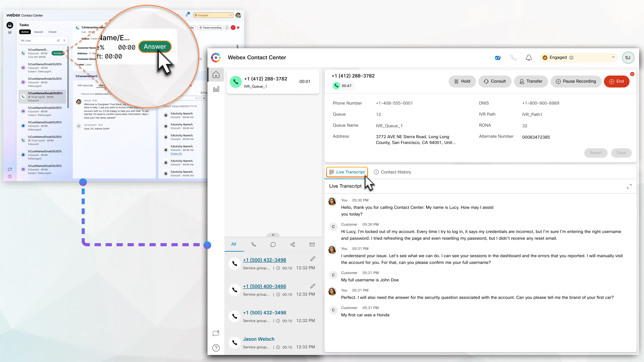The width and height of the screenshot is (644, 362).
Task: Open notifications bell in front window header
Action: (x=528, y=58)
